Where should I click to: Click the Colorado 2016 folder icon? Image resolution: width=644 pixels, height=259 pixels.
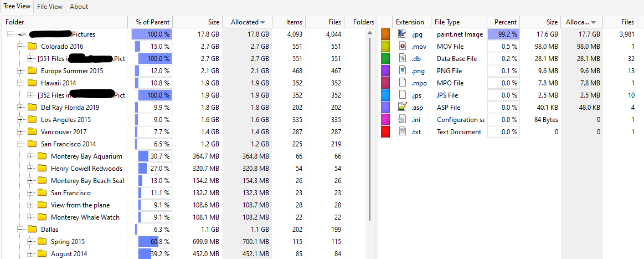[x=33, y=46]
